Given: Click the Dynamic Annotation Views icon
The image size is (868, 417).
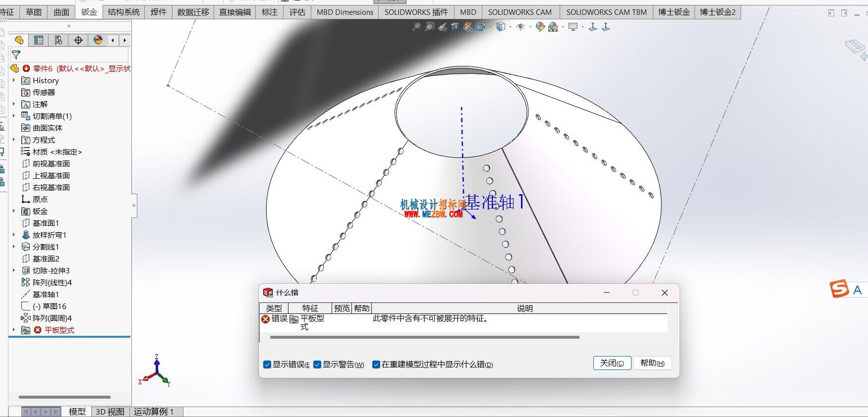Looking at the screenshot, I should coord(468,27).
